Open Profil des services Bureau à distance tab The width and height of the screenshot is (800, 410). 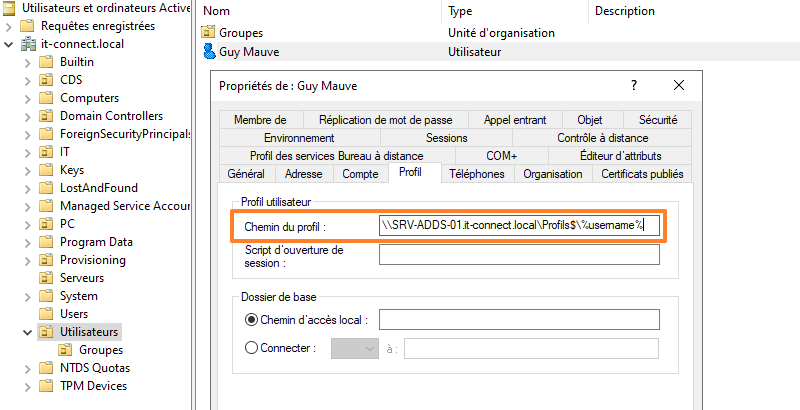pos(337,156)
